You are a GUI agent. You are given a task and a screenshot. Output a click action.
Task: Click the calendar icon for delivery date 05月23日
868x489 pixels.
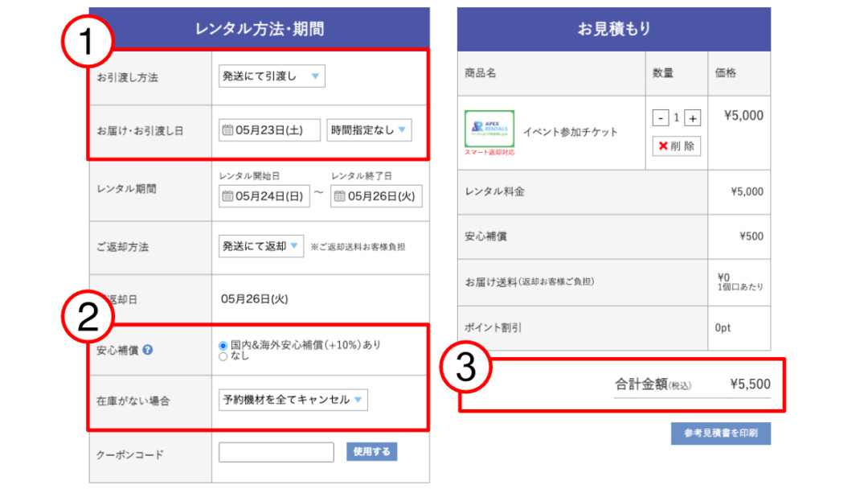tap(227, 130)
